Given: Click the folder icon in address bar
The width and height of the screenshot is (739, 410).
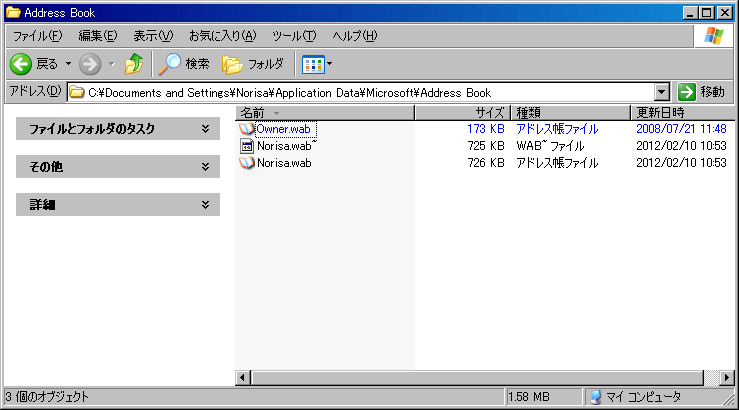Looking at the screenshot, I should 77,92.
